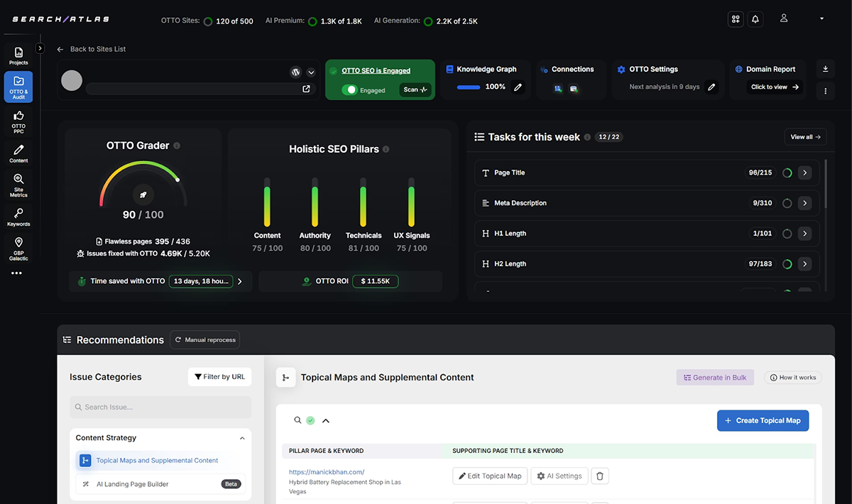Click Create Topical Map button

(763, 420)
